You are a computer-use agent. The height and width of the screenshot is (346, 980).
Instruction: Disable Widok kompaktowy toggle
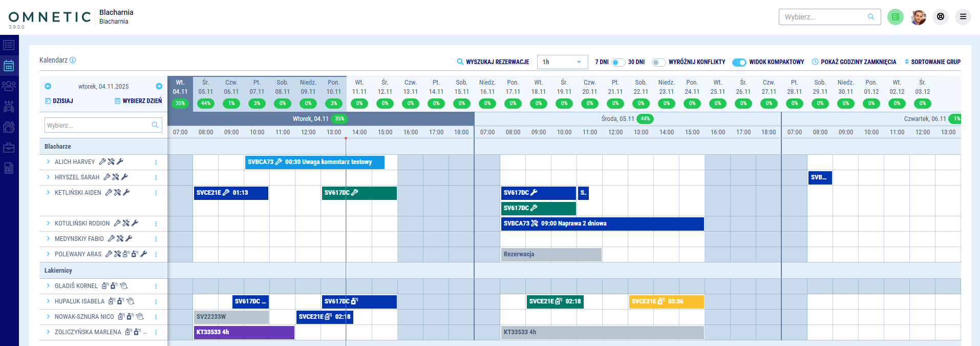pos(739,62)
